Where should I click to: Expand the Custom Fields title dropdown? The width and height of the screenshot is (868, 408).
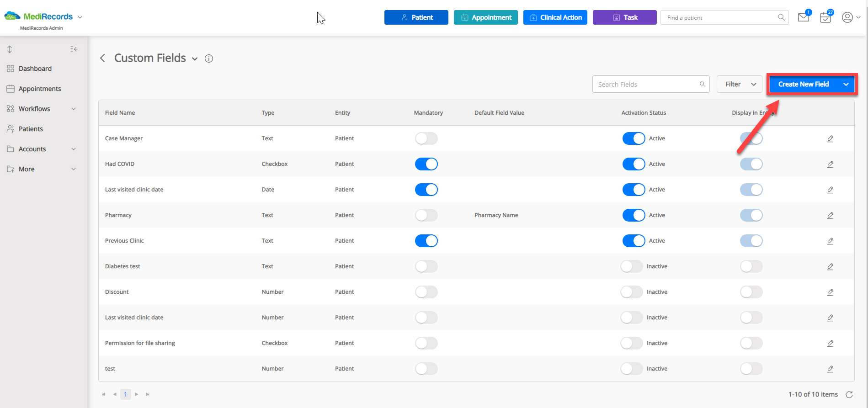[195, 59]
